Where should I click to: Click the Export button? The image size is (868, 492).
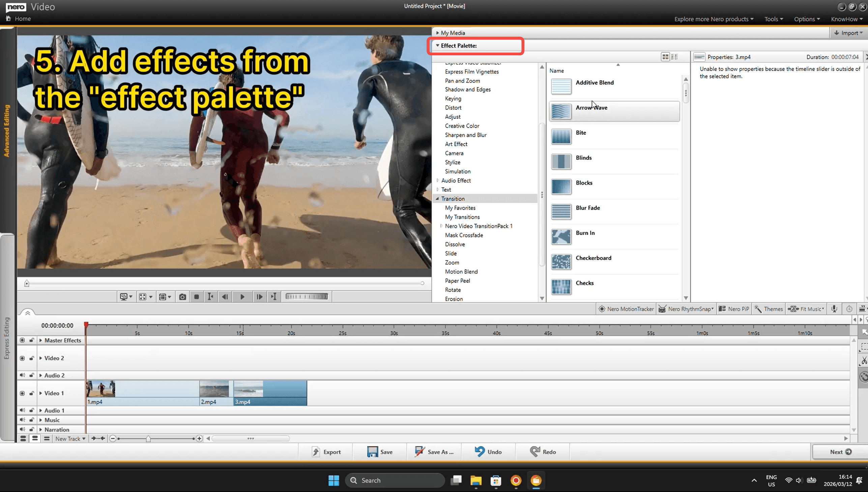tap(326, 452)
